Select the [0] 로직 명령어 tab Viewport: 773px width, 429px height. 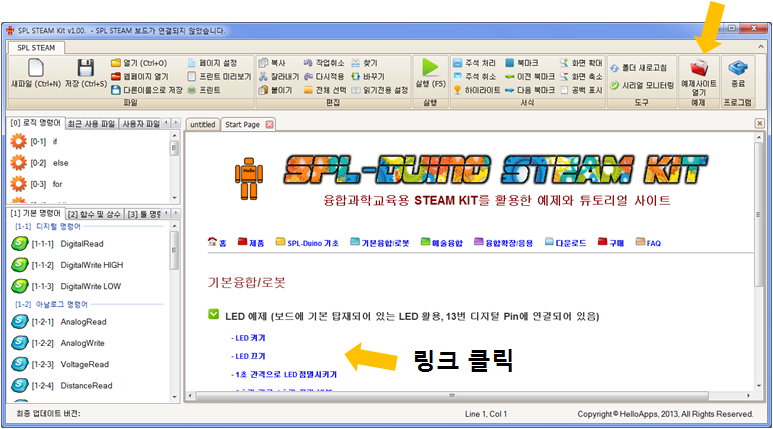tap(35, 123)
